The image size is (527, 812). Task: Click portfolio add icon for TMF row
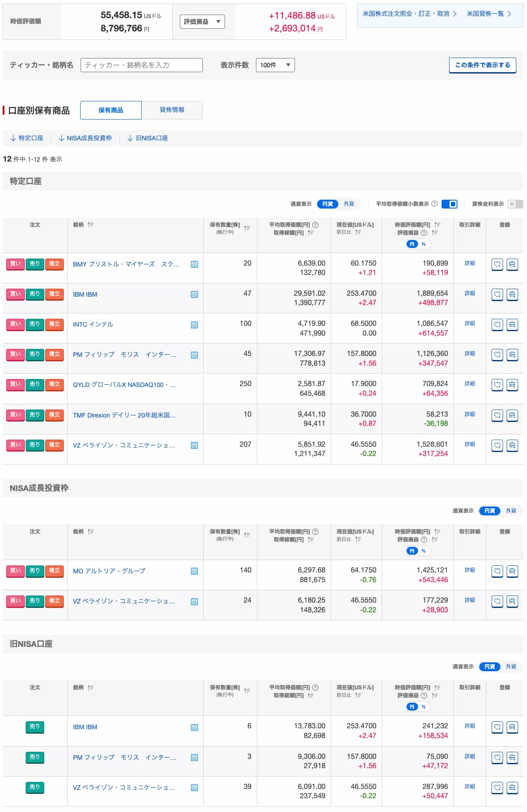click(x=512, y=415)
